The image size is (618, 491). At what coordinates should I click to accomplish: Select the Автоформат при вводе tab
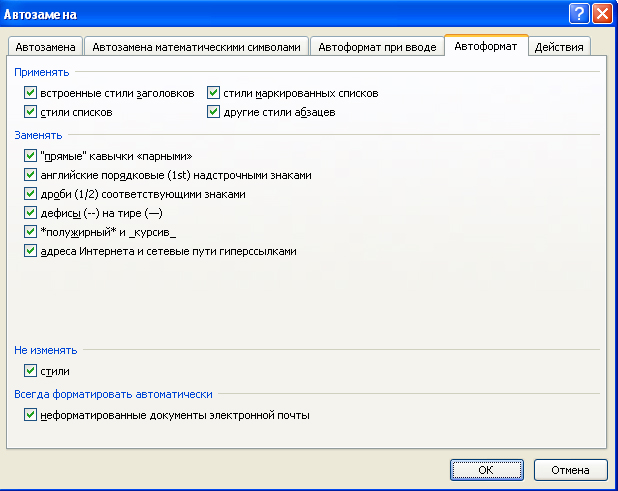coord(376,47)
